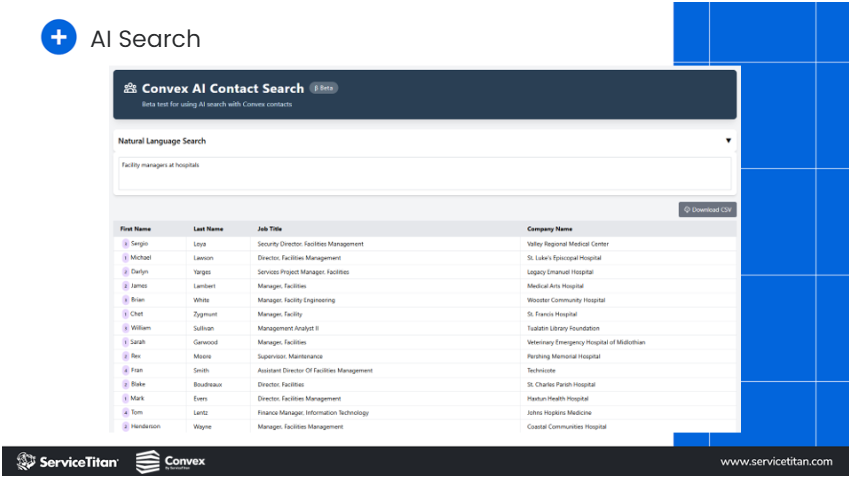Click job title Finance Manager, Information Technology
Screen dimensions: 851x478
click(x=313, y=413)
